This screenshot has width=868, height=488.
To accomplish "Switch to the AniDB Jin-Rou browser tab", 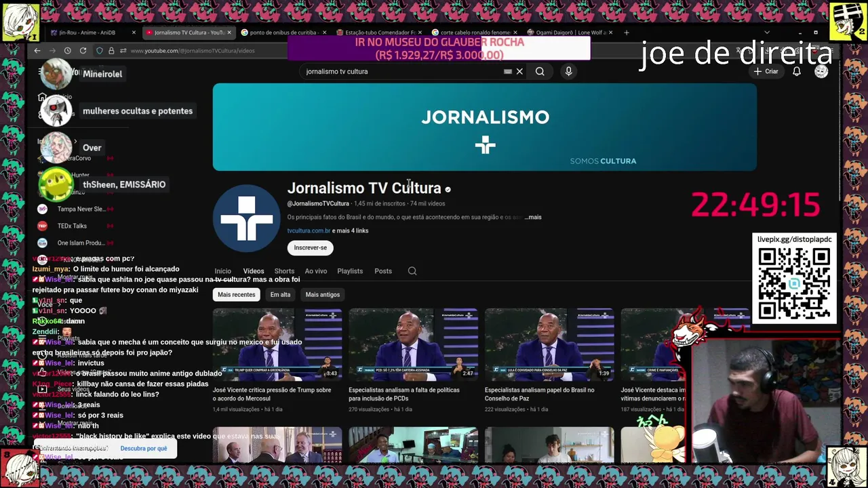I will click(87, 33).
